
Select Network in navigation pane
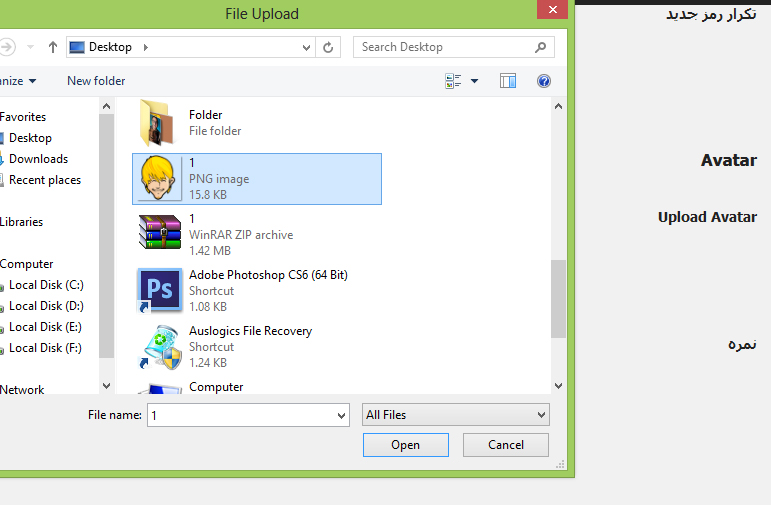click(x=22, y=389)
